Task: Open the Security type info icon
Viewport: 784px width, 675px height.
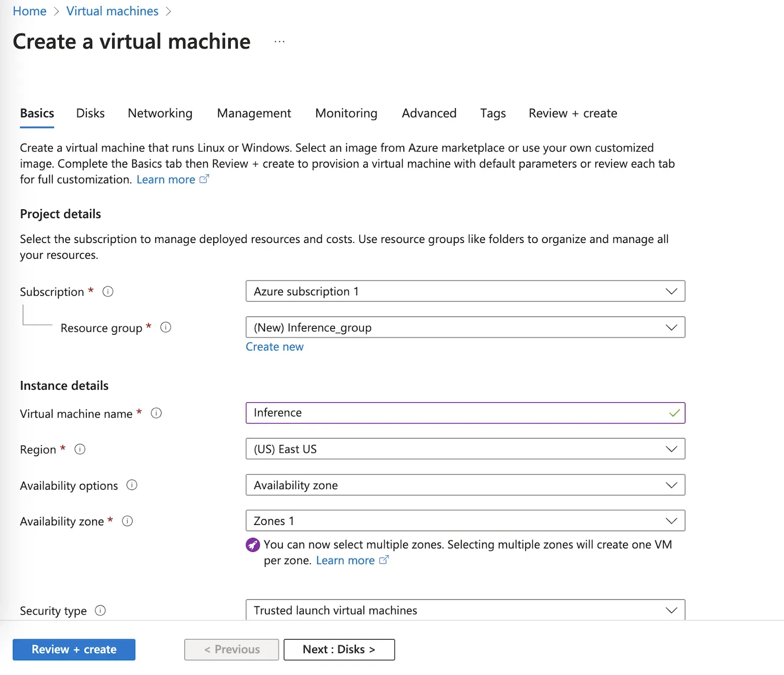Action: coord(100,610)
